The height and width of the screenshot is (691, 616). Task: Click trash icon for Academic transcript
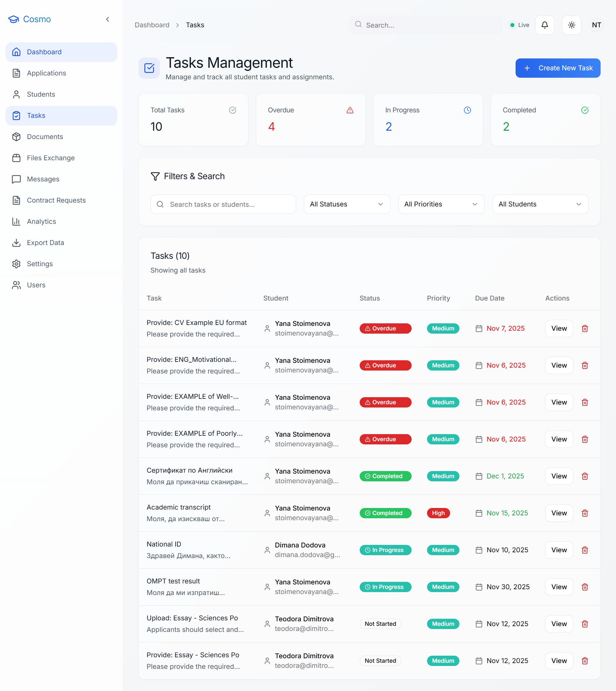click(x=585, y=513)
